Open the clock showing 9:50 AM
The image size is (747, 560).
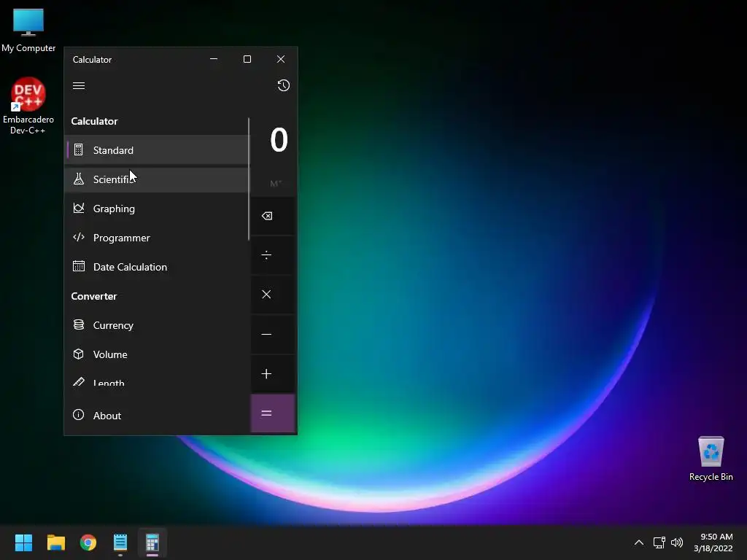point(713,542)
